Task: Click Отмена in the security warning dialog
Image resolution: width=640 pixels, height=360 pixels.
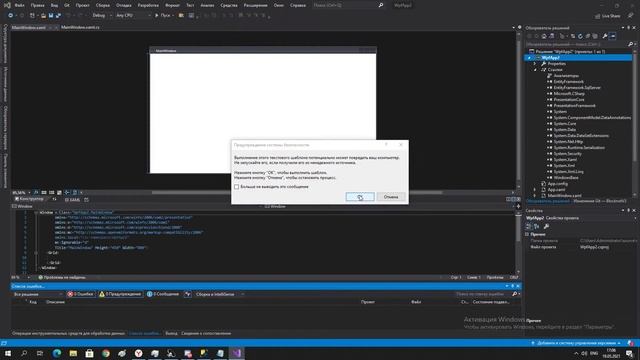Action: (391, 197)
